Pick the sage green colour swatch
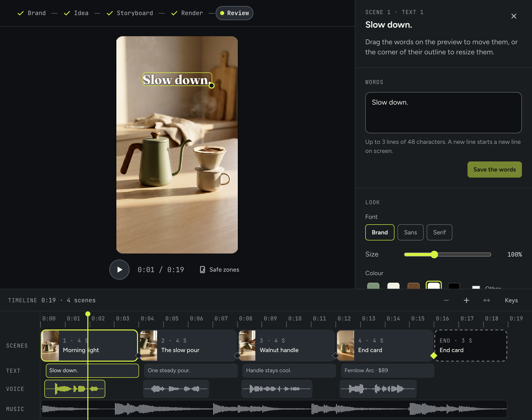Viewport: 532px width, 420px height. 373,286
